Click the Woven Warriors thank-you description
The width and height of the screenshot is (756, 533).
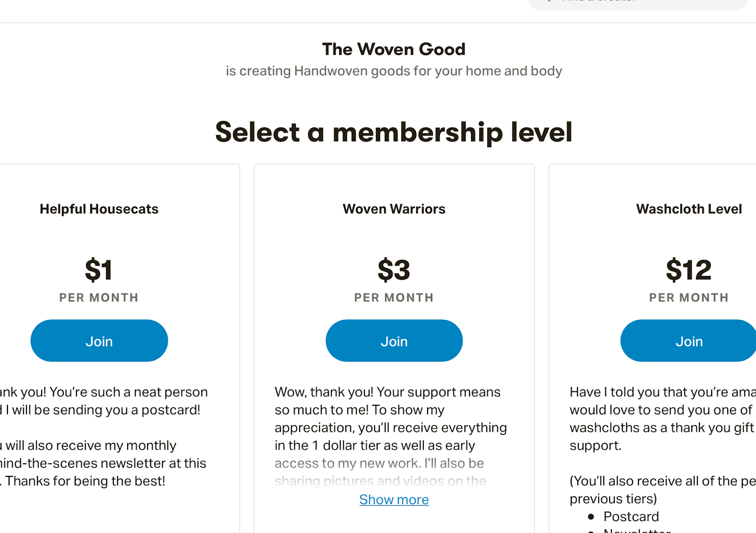pos(390,419)
